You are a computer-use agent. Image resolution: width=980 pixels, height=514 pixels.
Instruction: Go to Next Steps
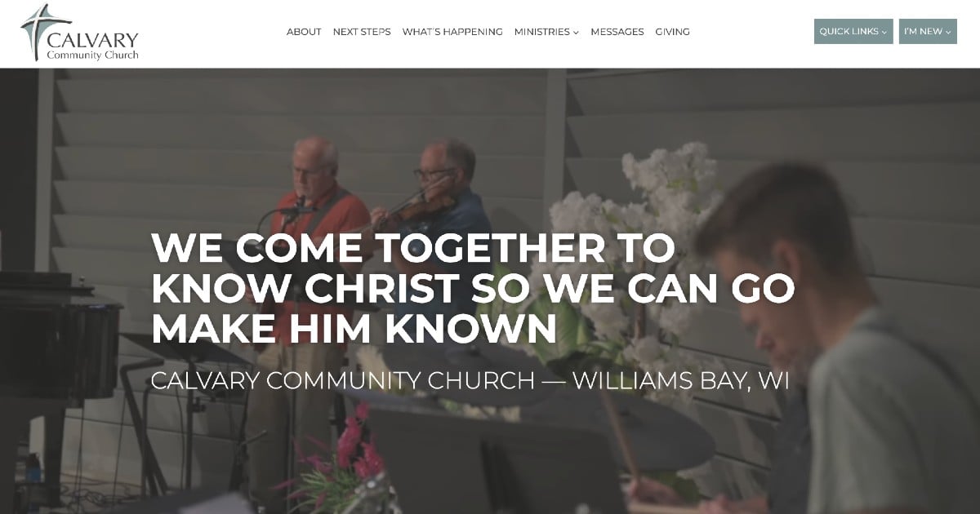pos(362,32)
